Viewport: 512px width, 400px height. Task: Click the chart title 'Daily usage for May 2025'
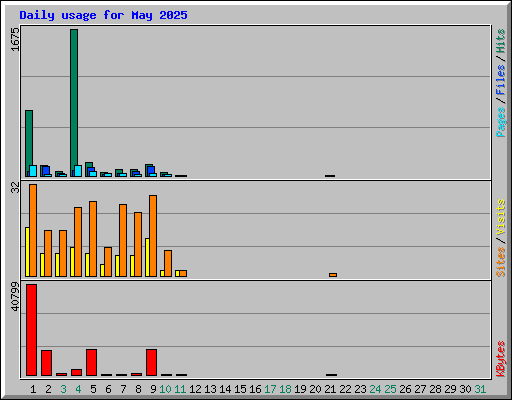(103, 15)
